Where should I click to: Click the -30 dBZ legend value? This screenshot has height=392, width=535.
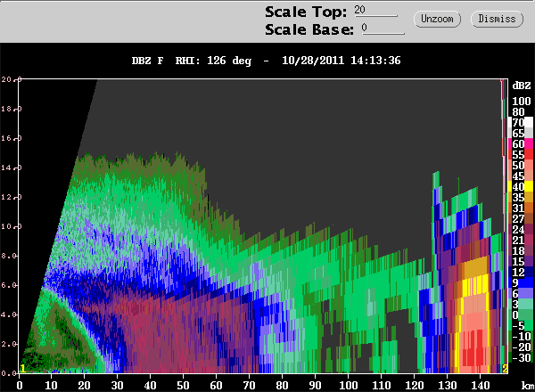(x=522, y=357)
